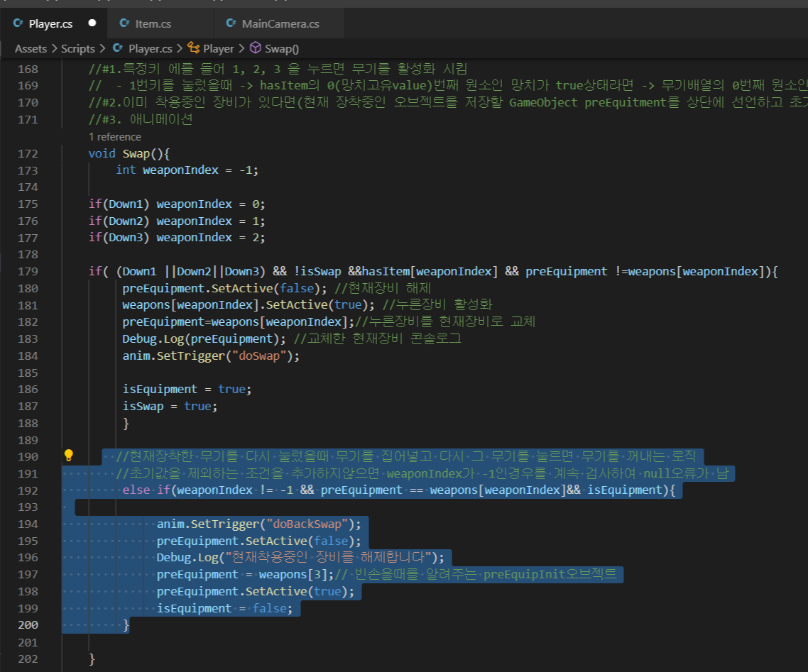The width and height of the screenshot is (808, 672).
Task: Click the '//#3.' comment on line 171
Action: (141, 119)
